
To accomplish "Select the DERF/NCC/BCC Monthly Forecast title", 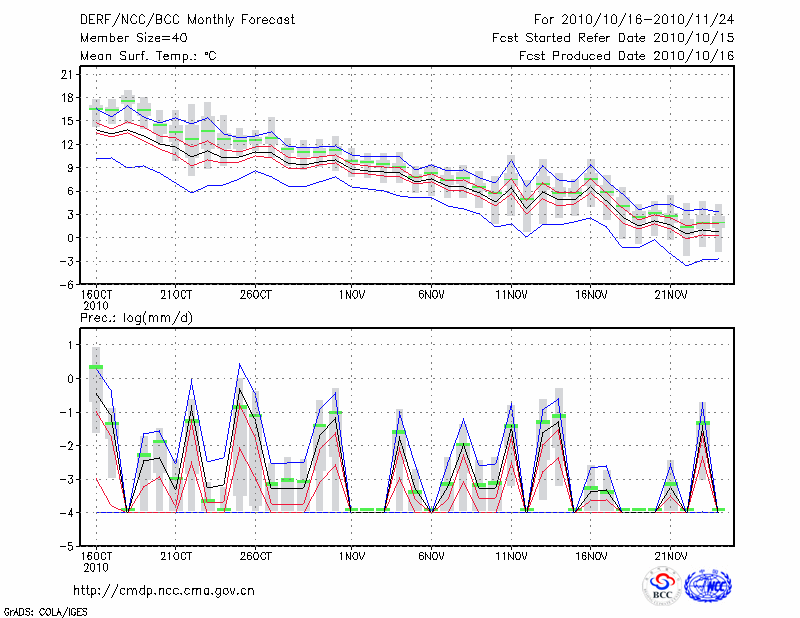I will (x=187, y=19).
